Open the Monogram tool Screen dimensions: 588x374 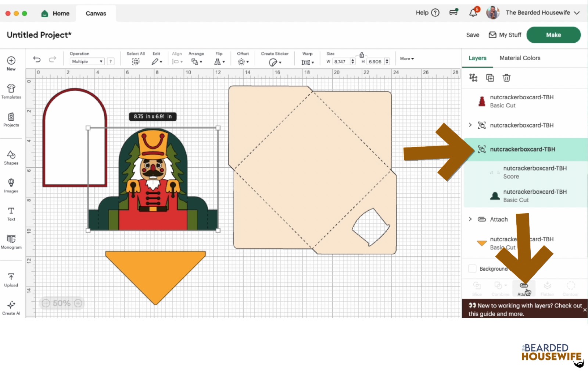click(11, 242)
